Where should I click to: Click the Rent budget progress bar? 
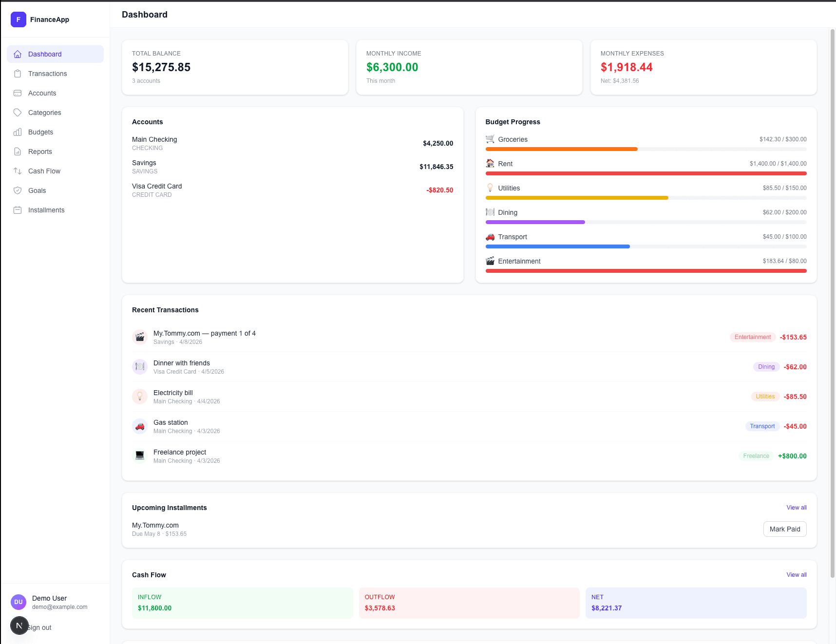point(646,173)
